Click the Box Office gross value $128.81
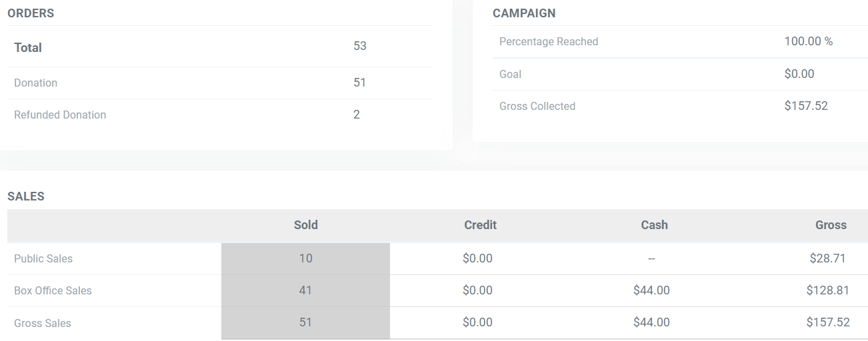The image size is (868, 341). 827,290
